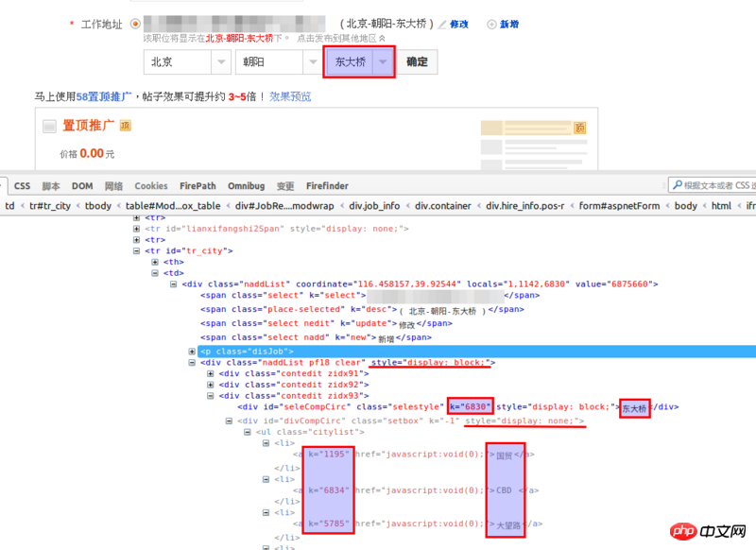
Task: Collapse the li node containing 国贸
Action: pos(266,443)
